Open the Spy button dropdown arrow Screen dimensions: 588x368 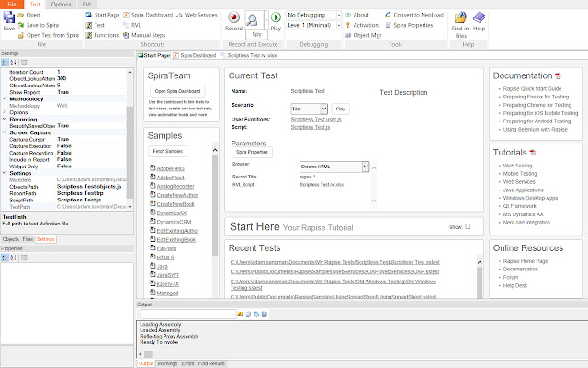click(x=266, y=20)
